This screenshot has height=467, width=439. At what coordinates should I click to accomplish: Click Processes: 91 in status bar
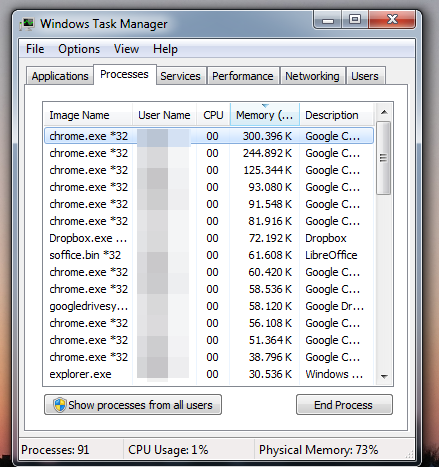[55, 450]
